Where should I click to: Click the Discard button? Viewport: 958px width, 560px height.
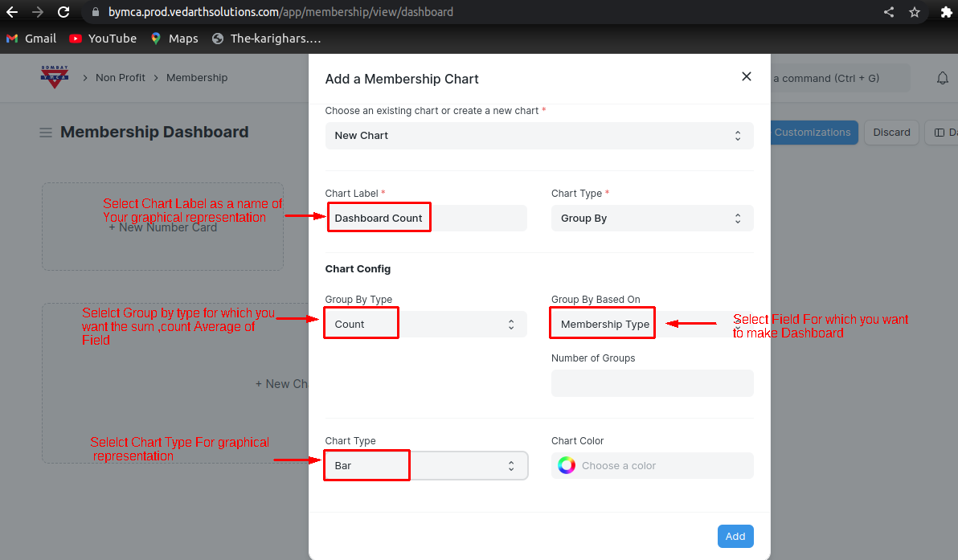[x=891, y=133]
